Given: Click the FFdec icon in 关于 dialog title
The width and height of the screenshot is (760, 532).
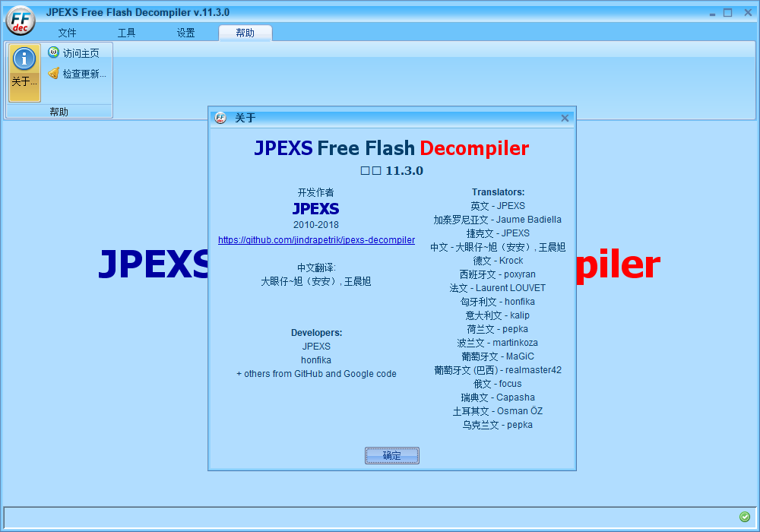Looking at the screenshot, I should tap(220, 118).
